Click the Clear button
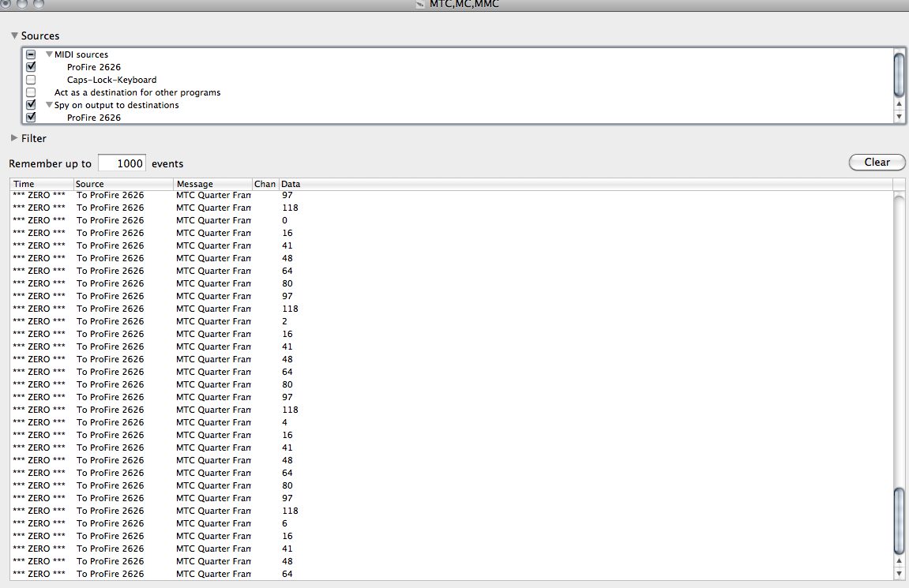This screenshot has height=588, width=909. click(877, 163)
